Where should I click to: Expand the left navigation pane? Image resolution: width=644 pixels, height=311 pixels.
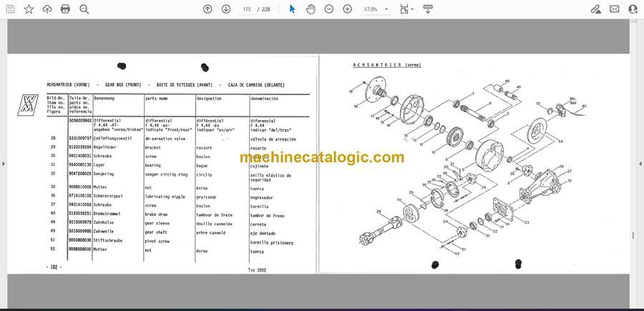[x=4, y=164]
